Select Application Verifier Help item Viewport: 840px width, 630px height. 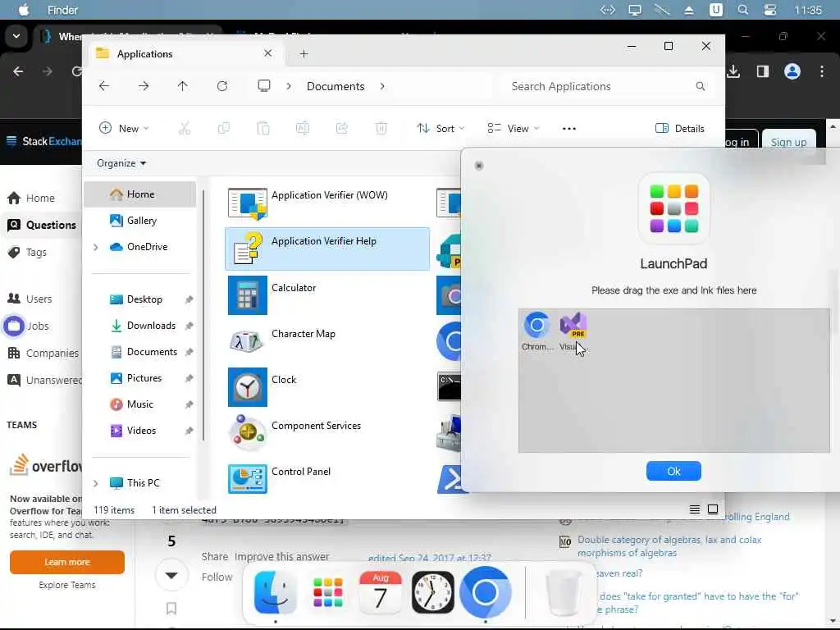point(326,249)
